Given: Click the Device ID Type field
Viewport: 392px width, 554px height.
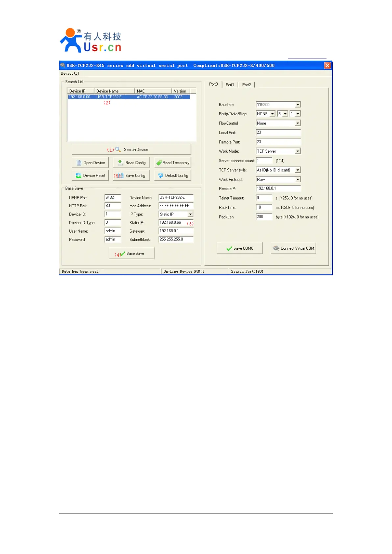Looking at the screenshot, I should (x=113, y=223).
